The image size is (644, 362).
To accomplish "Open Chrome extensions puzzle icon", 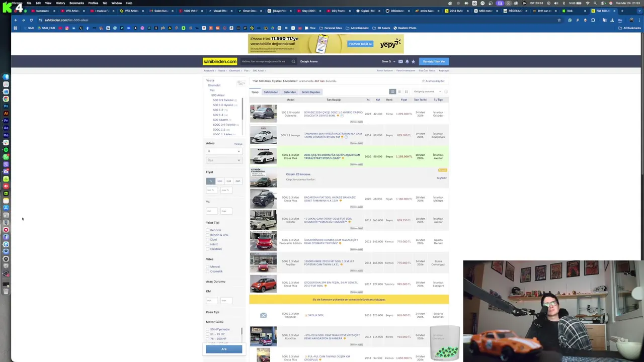I will point(593,20).
